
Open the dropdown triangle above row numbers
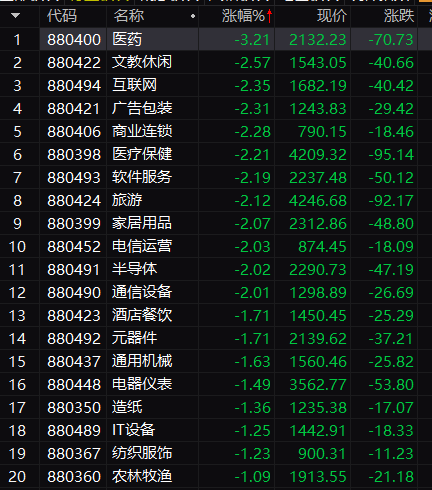pos(15,15)
